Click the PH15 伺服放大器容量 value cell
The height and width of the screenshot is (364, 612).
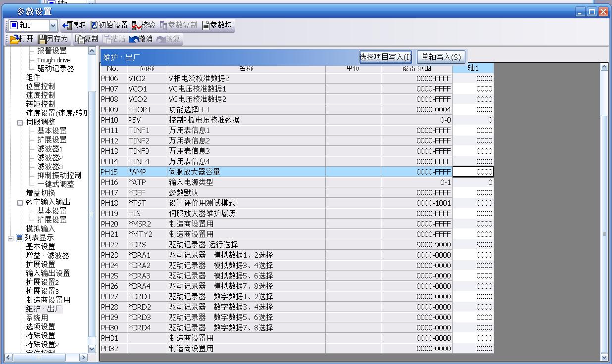pyautogui.click(x=473, y=172)
